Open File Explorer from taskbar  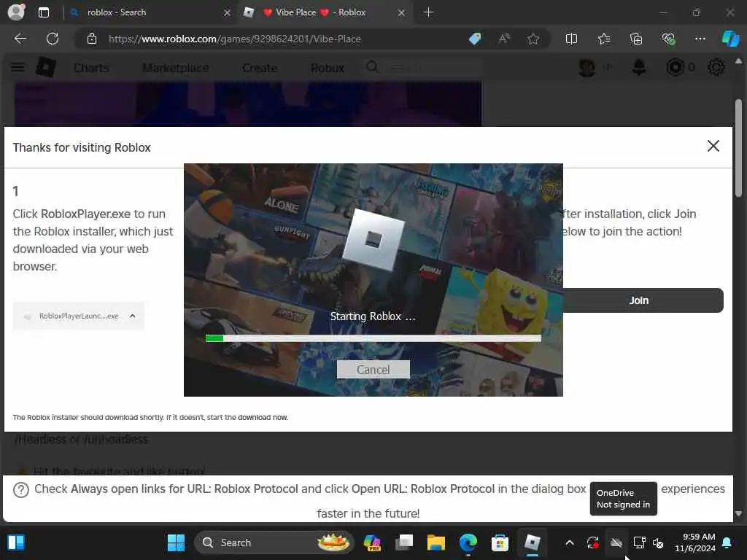point(436,542)
